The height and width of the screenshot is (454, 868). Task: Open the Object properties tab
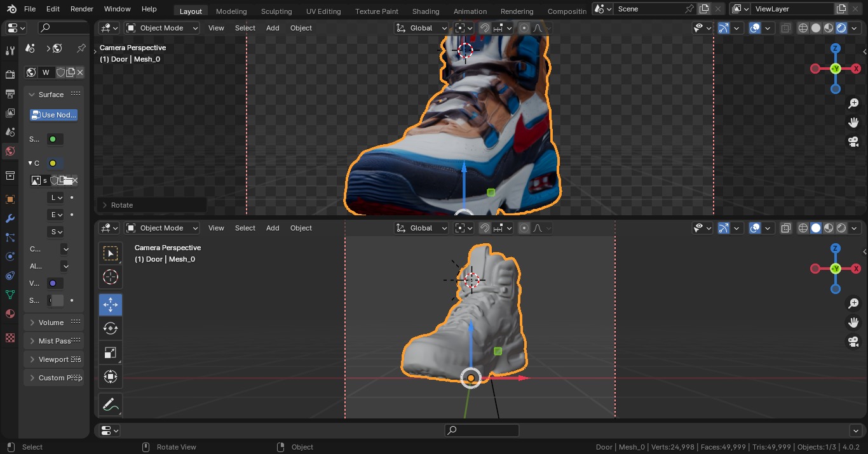point(10,199)
